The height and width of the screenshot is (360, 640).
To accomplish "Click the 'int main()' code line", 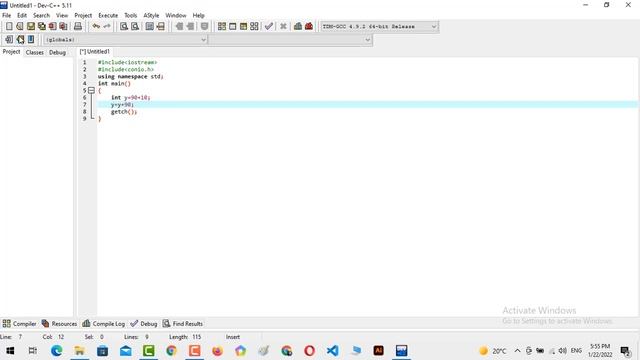I will 114,83.
